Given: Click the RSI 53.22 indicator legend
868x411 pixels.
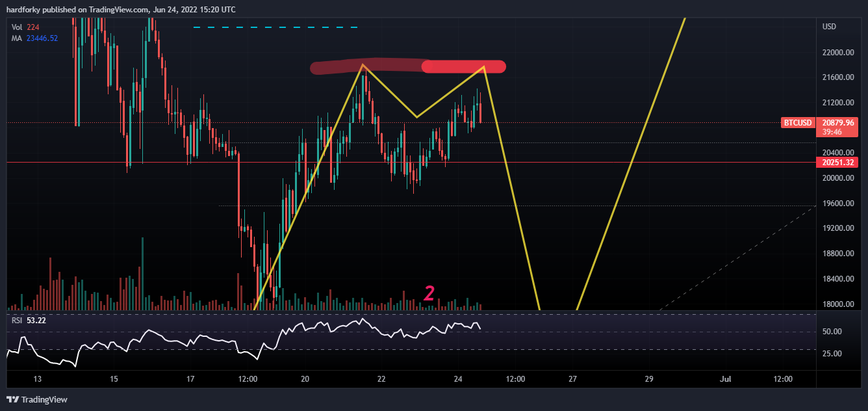Looking at the screenshot, I should click(28, 320).
